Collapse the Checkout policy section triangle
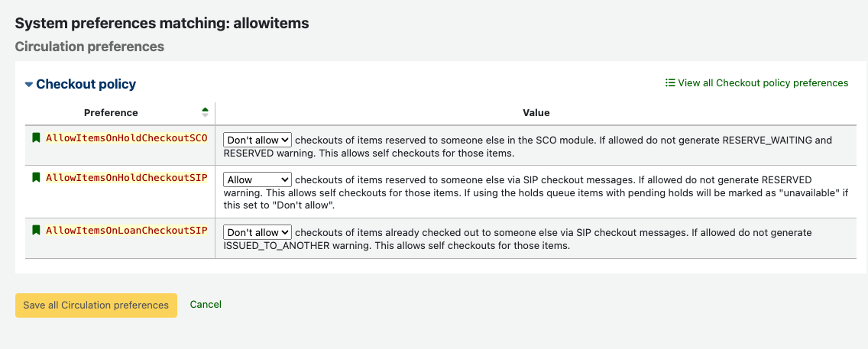This screenshot has height=349, width=868. [x=29, y=85]
